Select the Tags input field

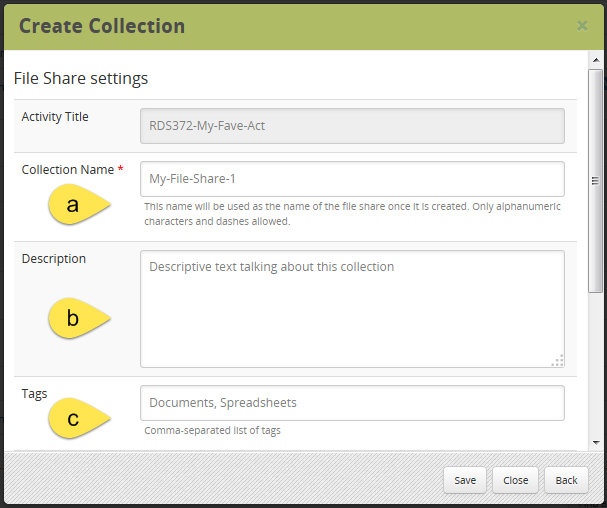(x=352, y=403)
